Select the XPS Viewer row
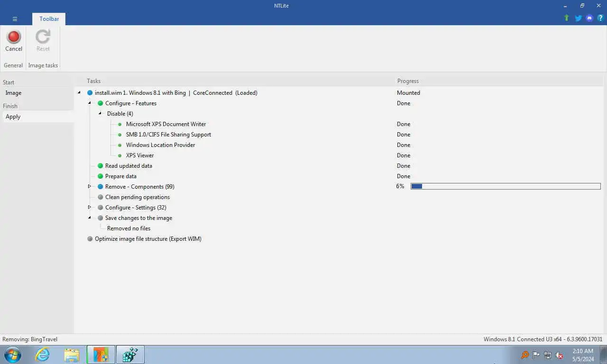Image resolution: width=607 pixels, height=364 pixels. coord(140,155)
